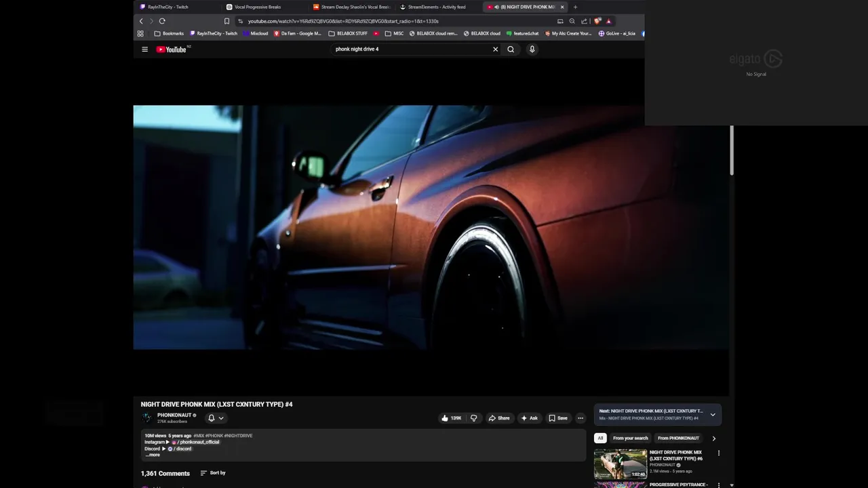Image resolution: width=868 pixels, height=488 pixels.
Task: Open the browser zoom magnifier icon
Action: pyautogui.click(x=572, y=21)
